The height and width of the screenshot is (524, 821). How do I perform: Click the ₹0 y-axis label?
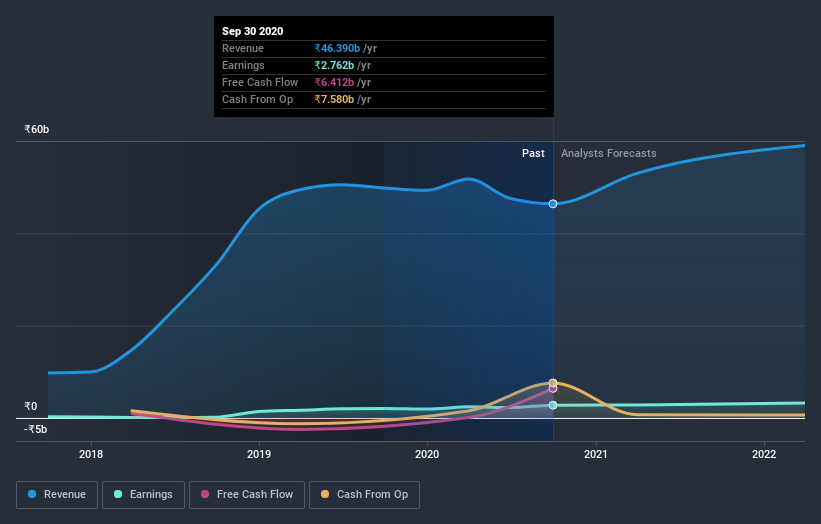point(31,406)
